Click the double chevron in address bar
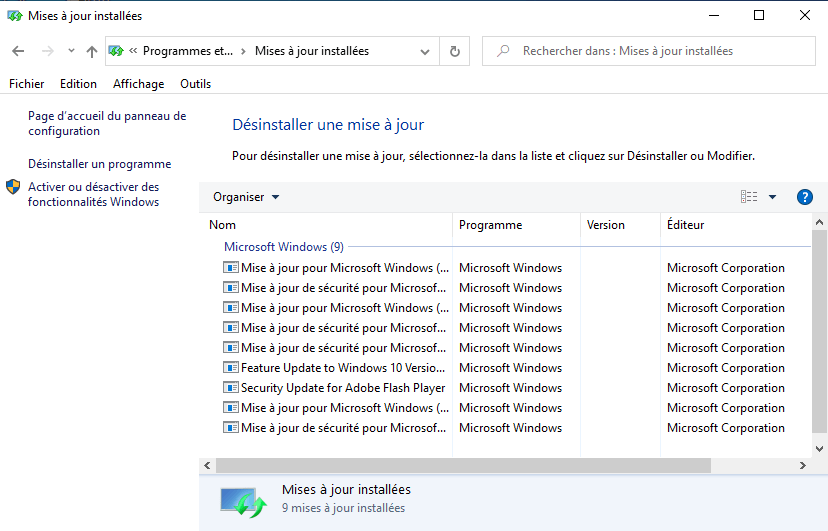 pos(133,51)
